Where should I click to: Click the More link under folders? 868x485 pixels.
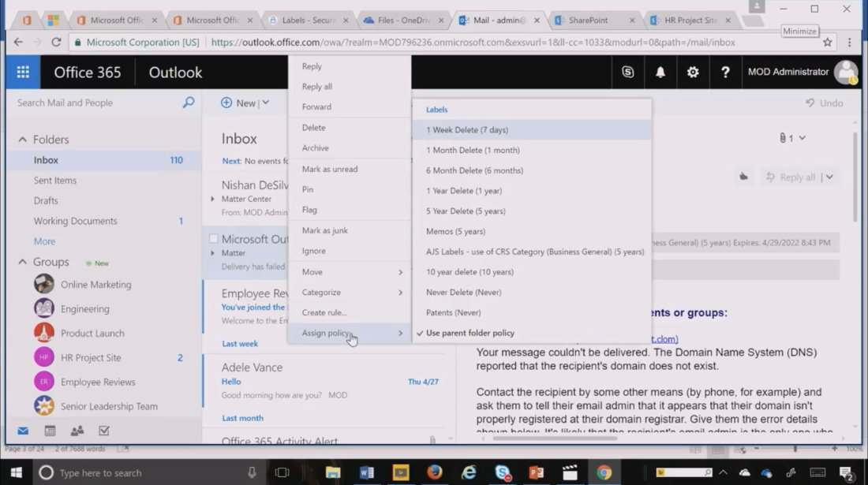(44, 241)
